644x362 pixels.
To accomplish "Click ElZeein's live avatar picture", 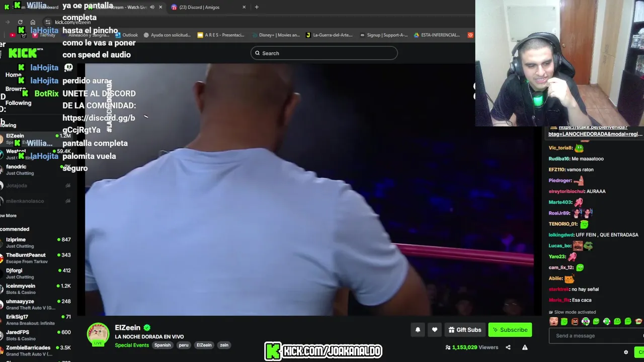I will click(98, 334).
